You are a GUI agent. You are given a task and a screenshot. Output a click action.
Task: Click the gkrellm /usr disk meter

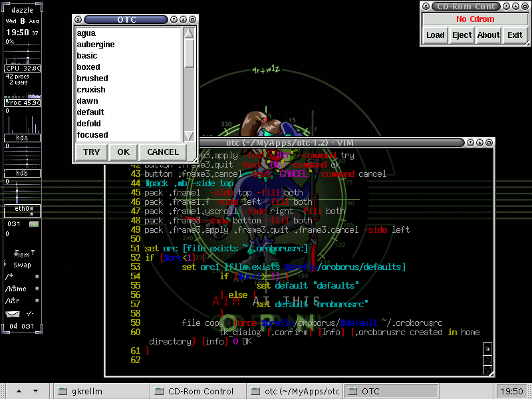click(x=23, y=301)
